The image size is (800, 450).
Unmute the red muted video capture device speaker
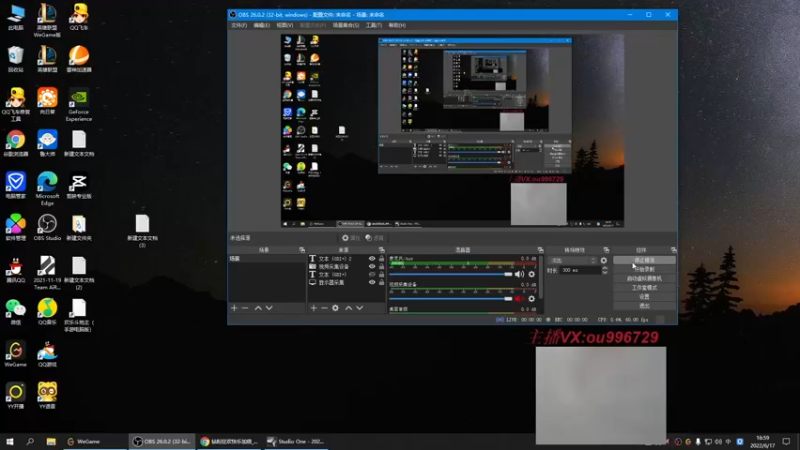pos(519,299)
